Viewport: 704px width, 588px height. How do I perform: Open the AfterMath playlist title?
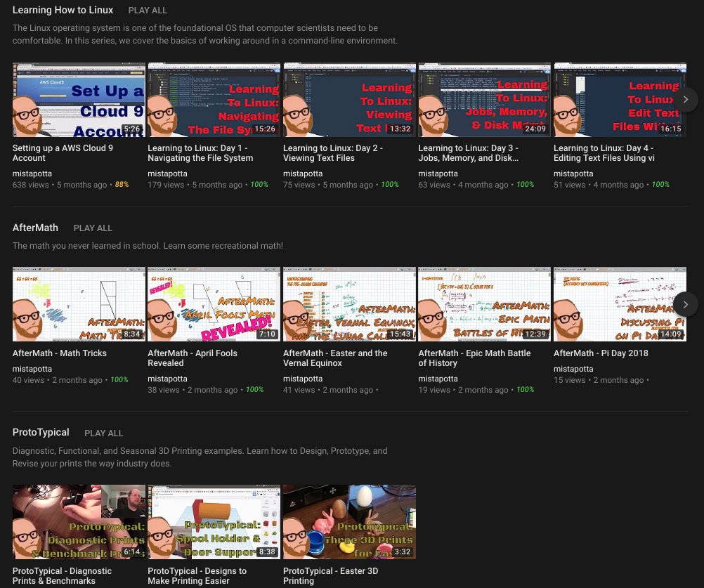[35, 228]
